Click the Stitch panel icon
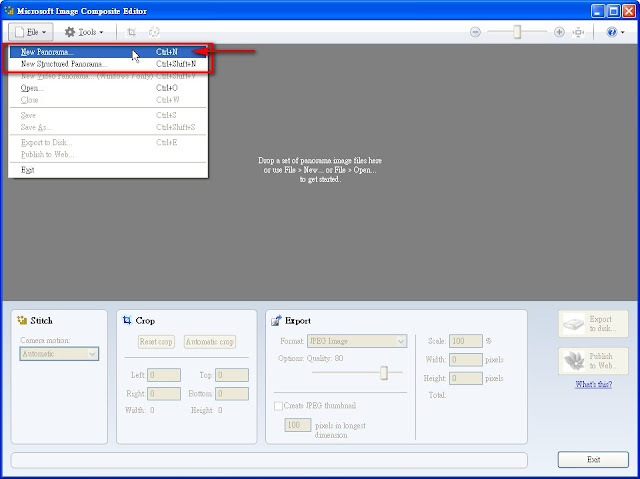Viewport: 640px width, 479px height. (22, 320)
